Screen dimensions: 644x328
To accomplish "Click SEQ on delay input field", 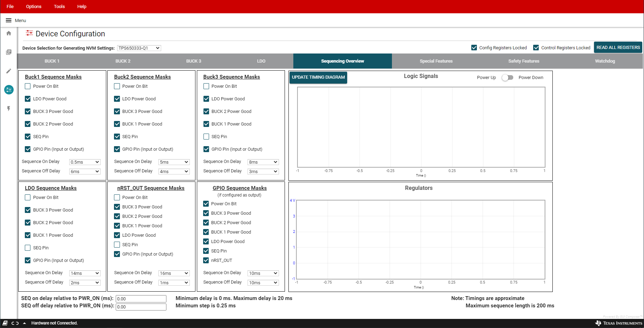I will (141, 299).
